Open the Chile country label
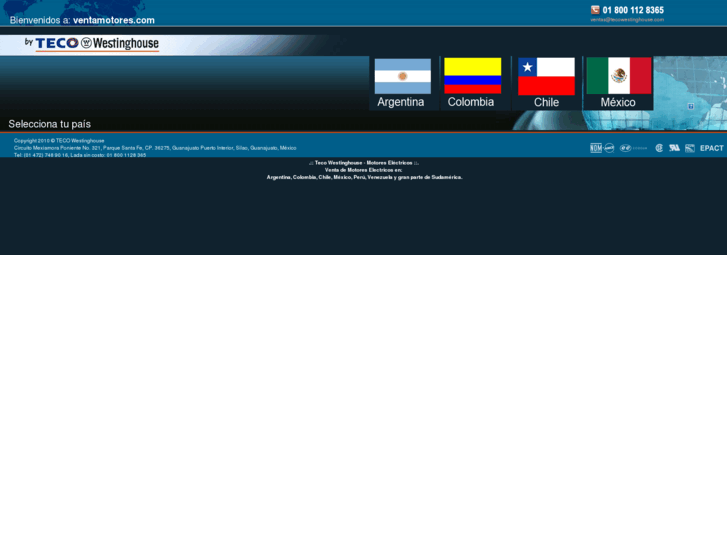This screenshot has height=545, width=727. point(546,103)
